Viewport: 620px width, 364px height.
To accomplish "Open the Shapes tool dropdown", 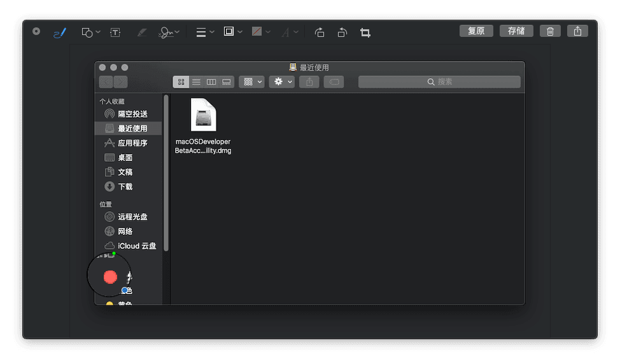I will 91,32.
